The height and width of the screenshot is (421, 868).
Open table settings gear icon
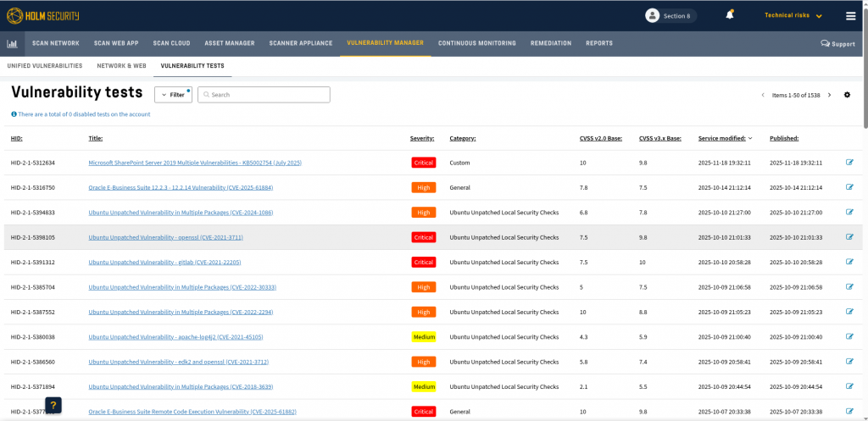847,95
